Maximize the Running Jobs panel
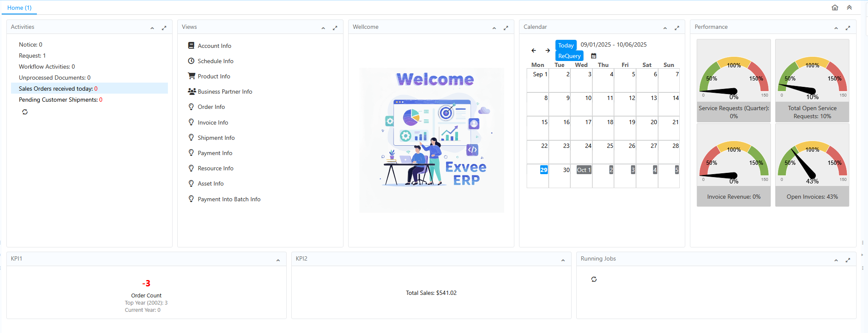The height and width of the screenshot is (333, 868). coord(848,260)
